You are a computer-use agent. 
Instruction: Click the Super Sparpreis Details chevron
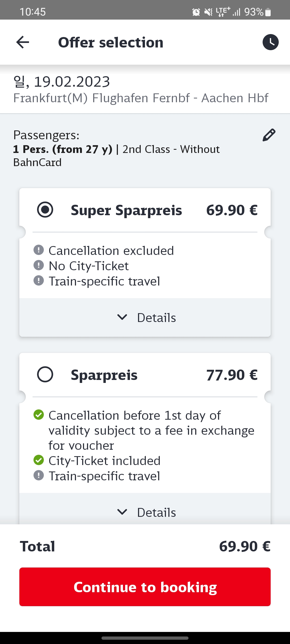tap(122, 317)
